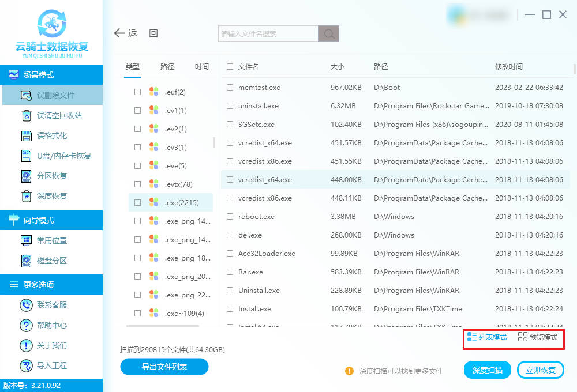This screenshot has height=392, width=577.
Task: Click the 导出文件列表 button
Action: (x=164, y=367)
